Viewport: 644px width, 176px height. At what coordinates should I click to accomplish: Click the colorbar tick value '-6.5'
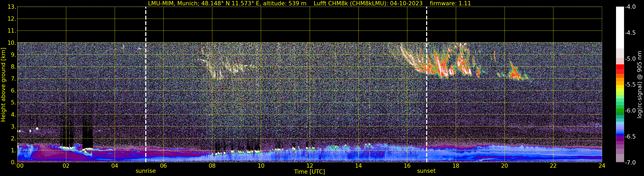tap(630, 137)
